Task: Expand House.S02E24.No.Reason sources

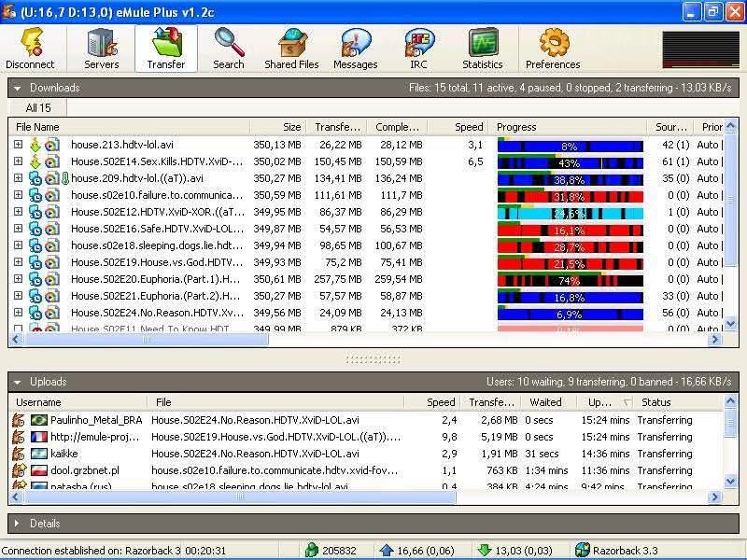Action: [x=18, y=313]
